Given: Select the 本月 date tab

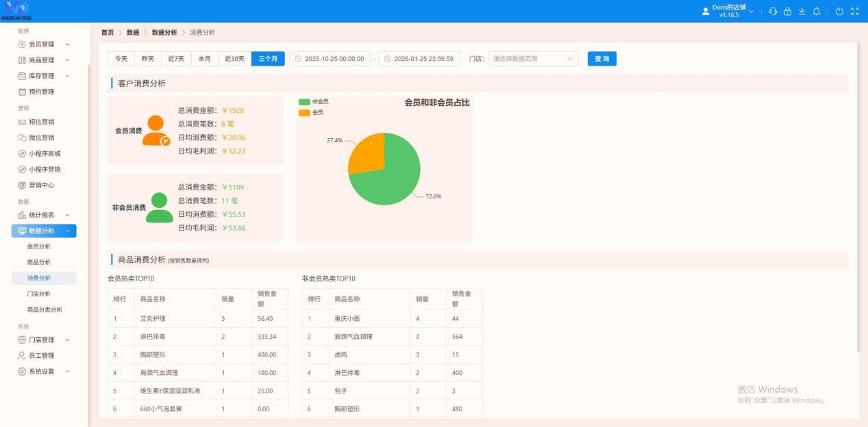Looking at the screenshot, I should (x=204, y=59).
